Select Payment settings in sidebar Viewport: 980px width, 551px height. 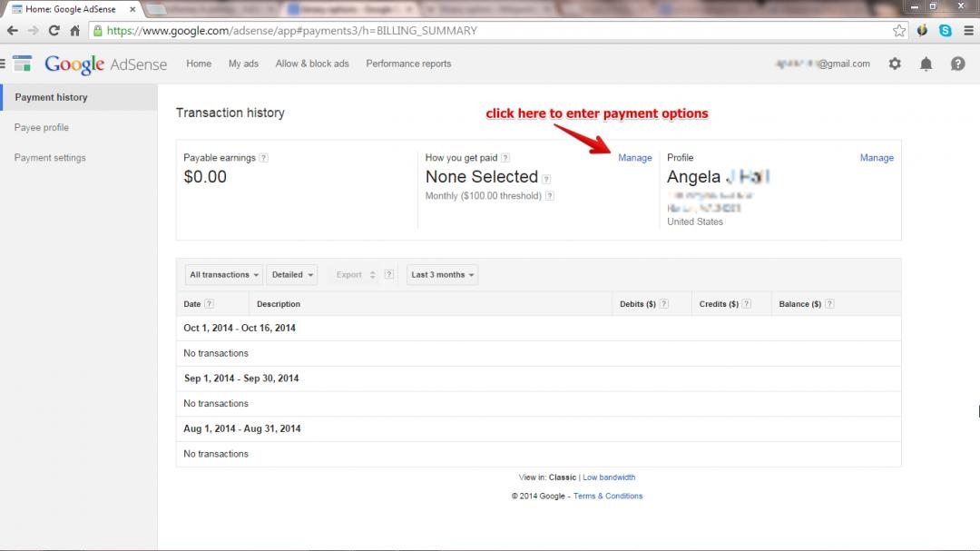click(x=50, y=158)
